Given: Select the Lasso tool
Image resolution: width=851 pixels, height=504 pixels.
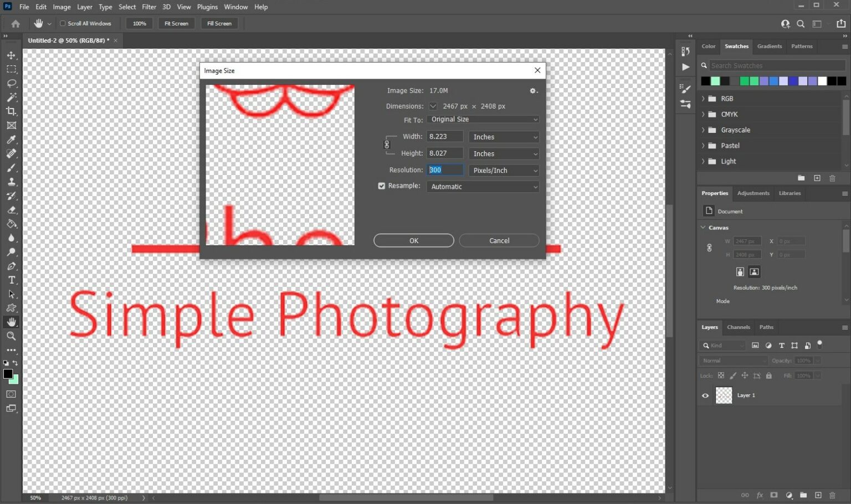Looking at the screenshot, I should point(12,83).
